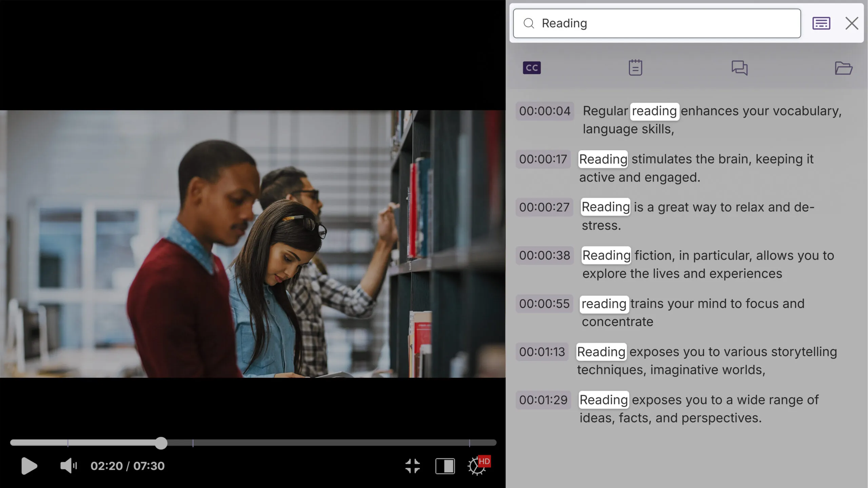Screen dimensions: 868x488
Task: Toggle transcript view icon beside search
Action: click(821, 23)
